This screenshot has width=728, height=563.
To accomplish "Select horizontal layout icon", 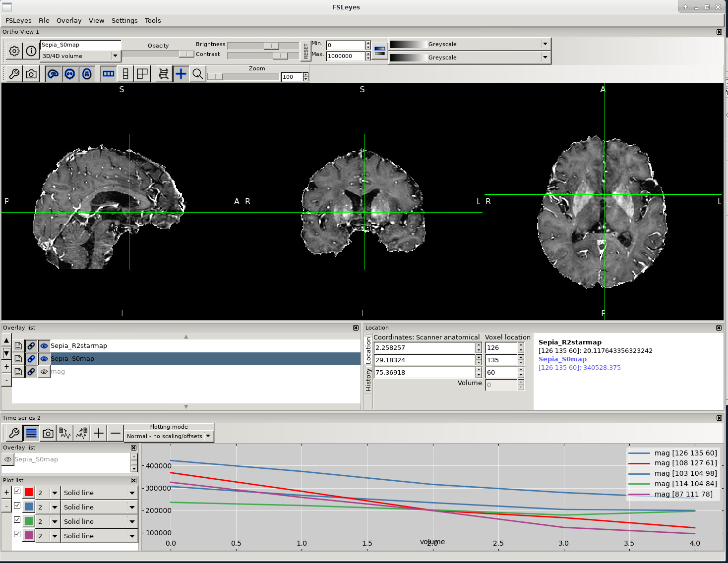I will 109,74.
